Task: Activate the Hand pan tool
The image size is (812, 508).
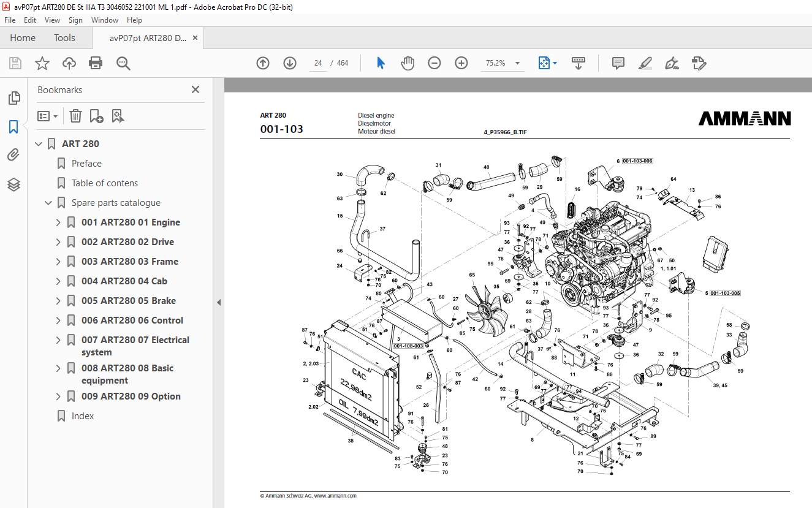Action: pyautogui.click(x=408, y=63)
